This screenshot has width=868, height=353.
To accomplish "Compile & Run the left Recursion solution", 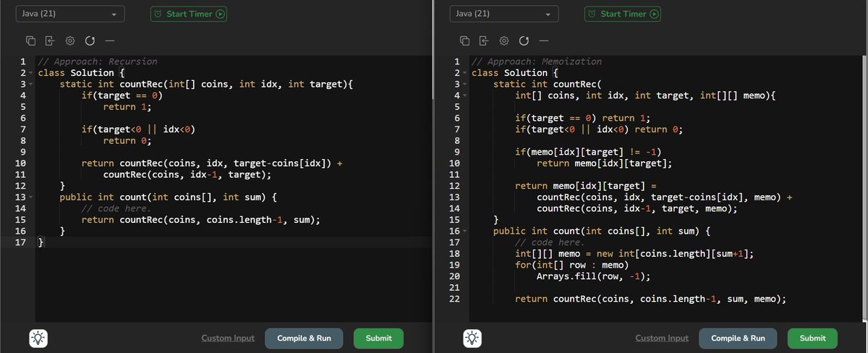I will [304, 338].
